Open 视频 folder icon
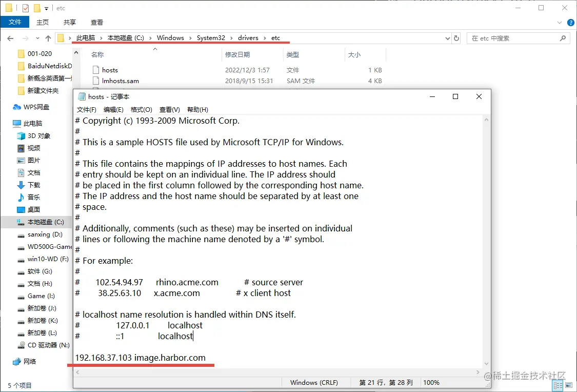The width and height of the screenshot is (577, 392). [x=21, y=148]
